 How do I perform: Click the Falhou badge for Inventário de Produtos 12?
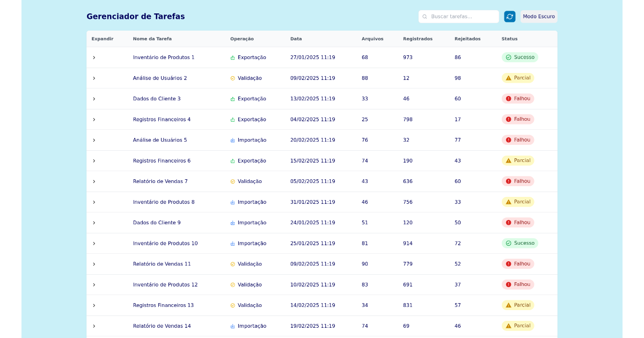pyautogui.click(x=518, y=284)
